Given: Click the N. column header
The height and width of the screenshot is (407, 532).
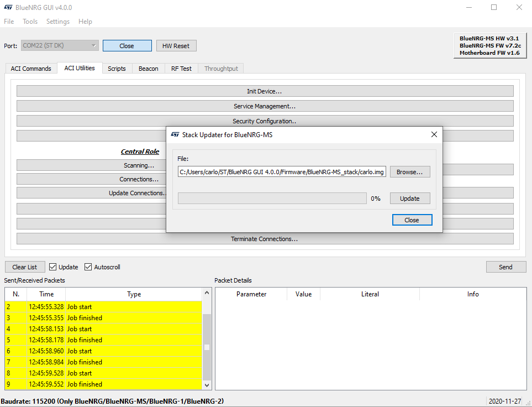Looking at the screenshot, I should click(x=16, y=294).
